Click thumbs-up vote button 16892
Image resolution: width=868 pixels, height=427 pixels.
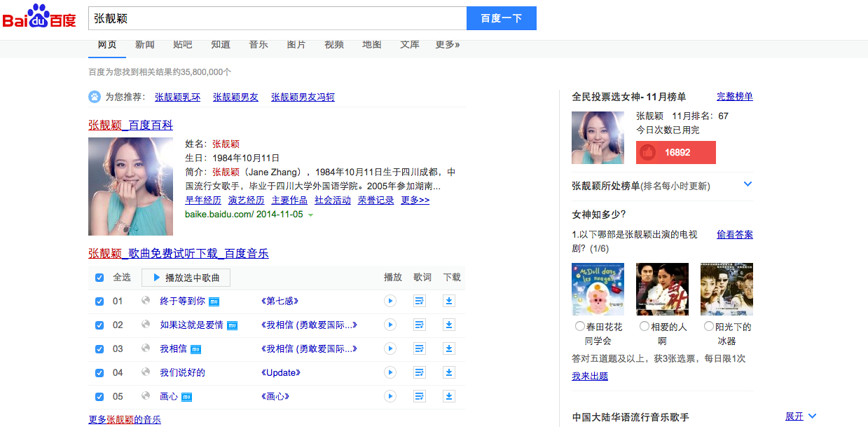[x=676, y=152]
